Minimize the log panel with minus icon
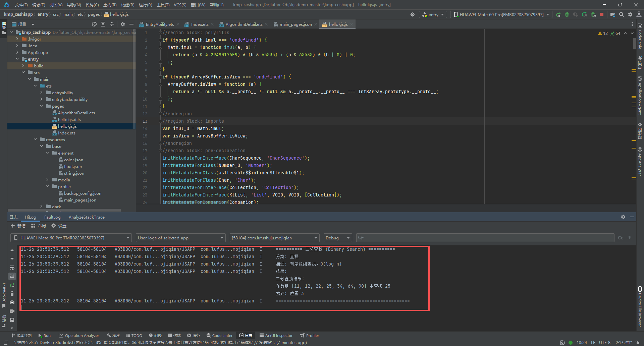 click(632, 217)
